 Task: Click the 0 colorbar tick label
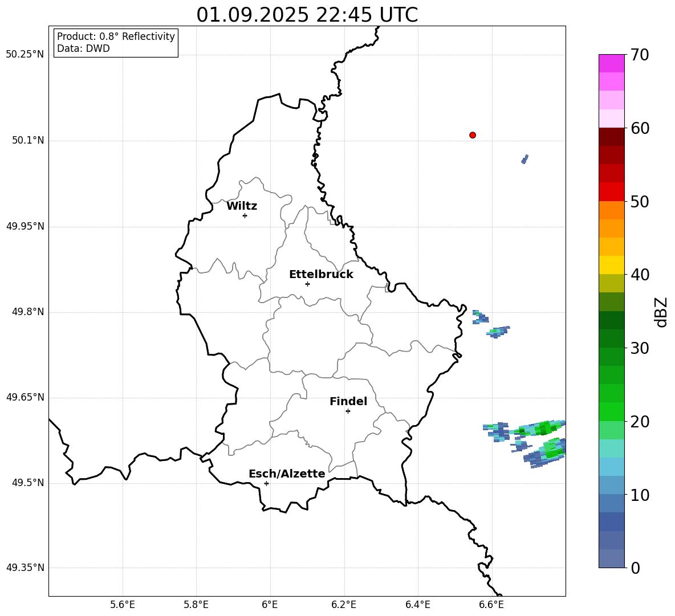[636, 568]
